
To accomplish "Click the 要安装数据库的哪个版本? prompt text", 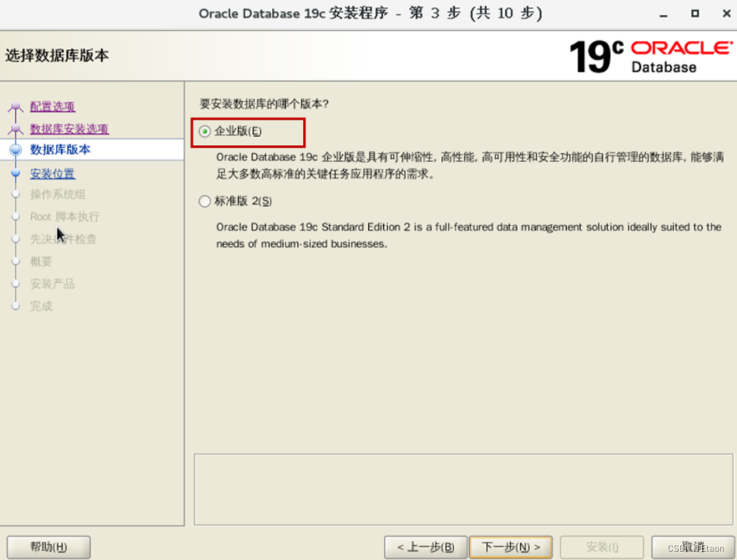I will point(264,103).
